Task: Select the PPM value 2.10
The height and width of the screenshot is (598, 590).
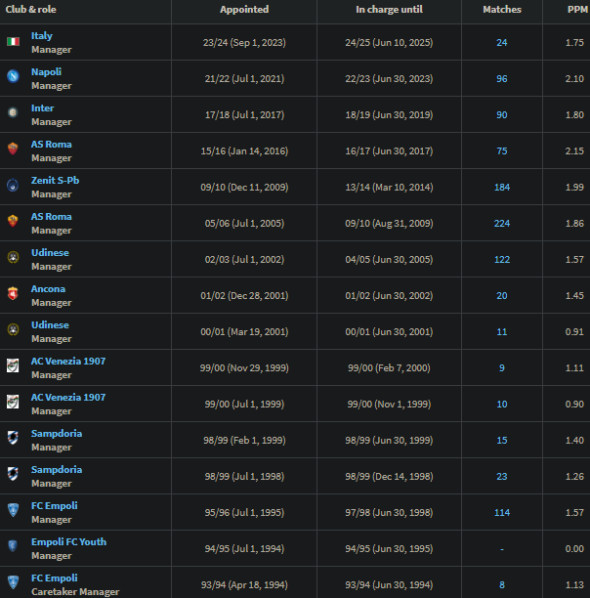Action: pyautogui.click(x=574, y=79)
